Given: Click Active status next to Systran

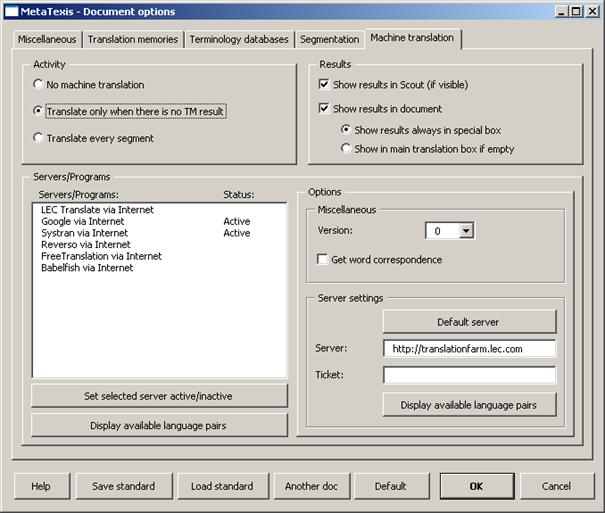Looking at the screenshot, I should [237, 233].
